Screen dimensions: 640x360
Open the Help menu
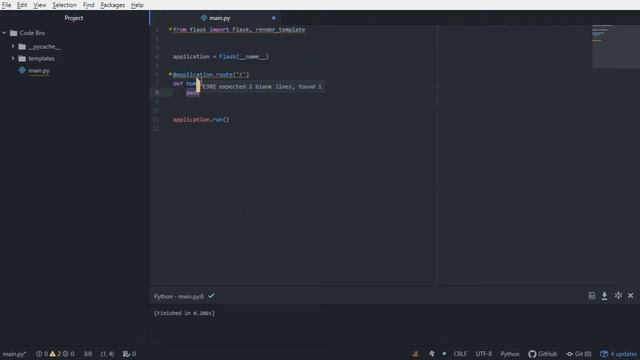click(x=137, y=5)
